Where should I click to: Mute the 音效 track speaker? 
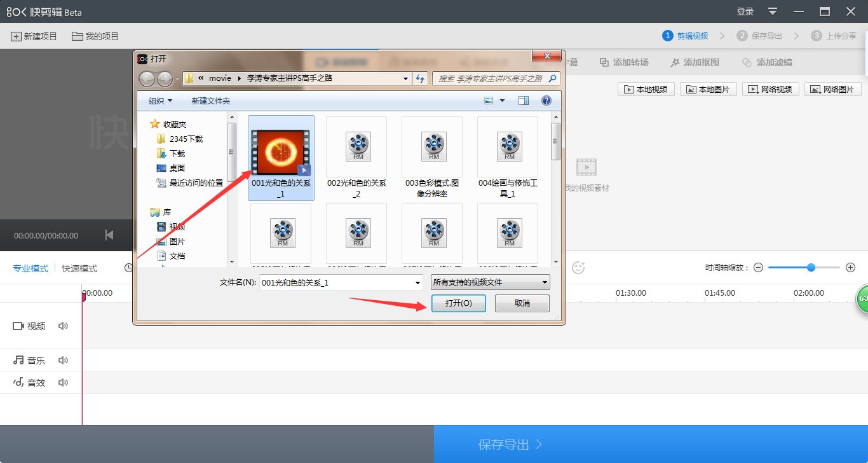coord(63,382)
